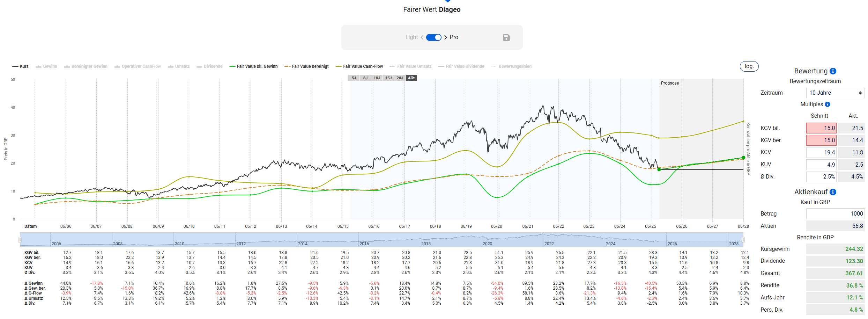The height and width of the screenshot is (319, 868).
Task: Edit the KCV Schnitt value field
Action: point(821,153)
